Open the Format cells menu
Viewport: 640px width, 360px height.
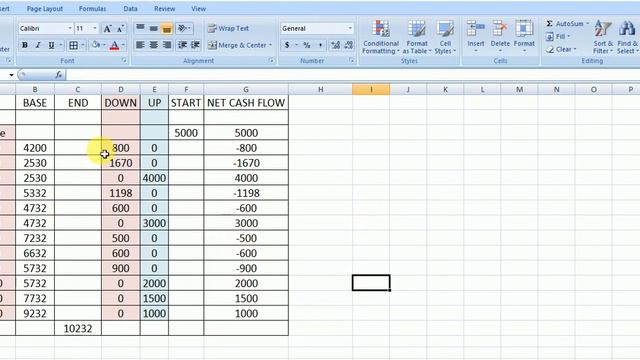click(524, 37)
